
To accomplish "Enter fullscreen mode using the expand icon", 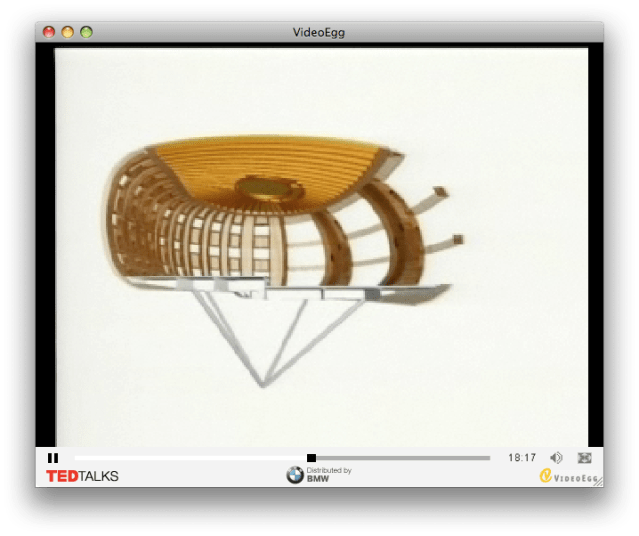I will click(585, 458).
